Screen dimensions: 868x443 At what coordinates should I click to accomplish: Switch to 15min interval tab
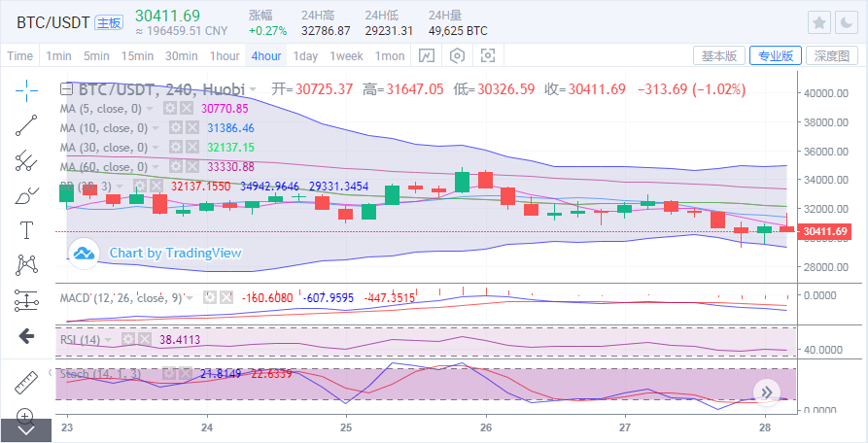137,55
